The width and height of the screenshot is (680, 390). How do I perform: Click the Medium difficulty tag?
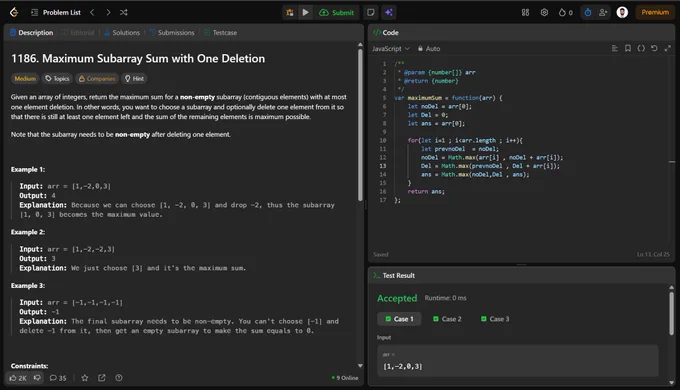pyautogui.click(x=25, y=79)
